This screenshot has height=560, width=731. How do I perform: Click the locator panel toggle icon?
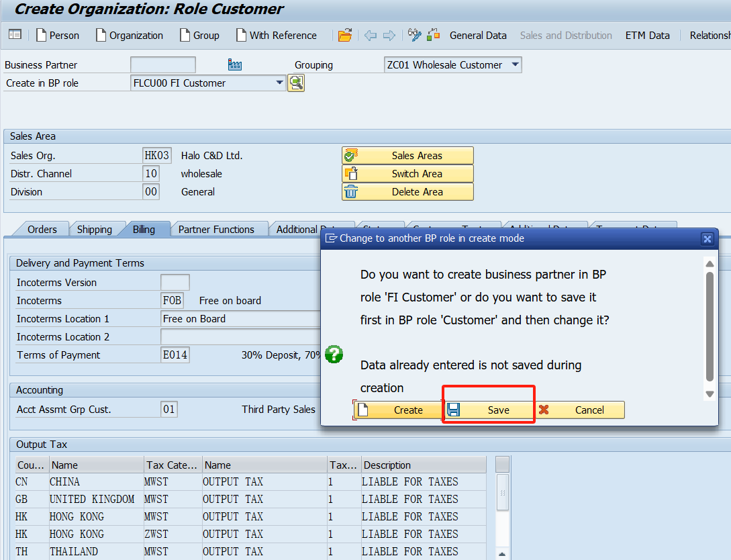15,35
